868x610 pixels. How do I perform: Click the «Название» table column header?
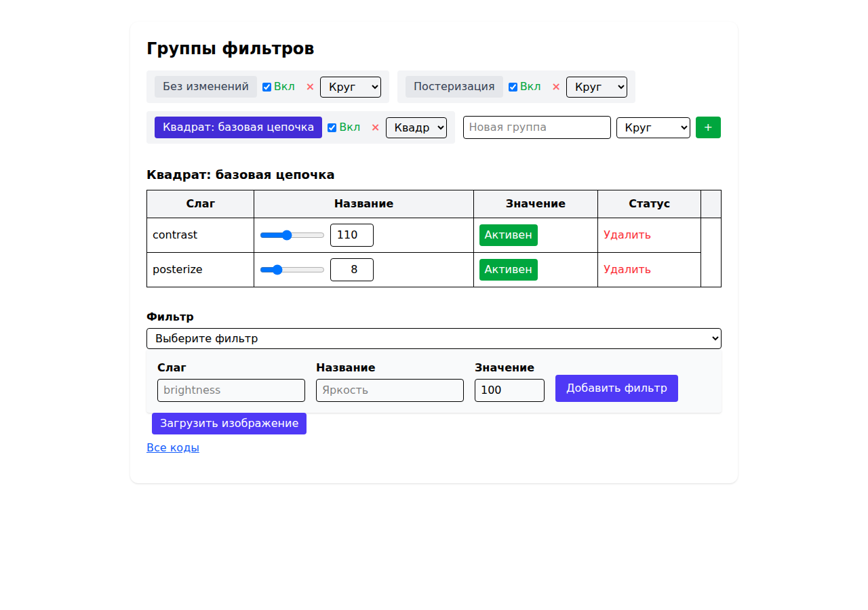point(364,204)
